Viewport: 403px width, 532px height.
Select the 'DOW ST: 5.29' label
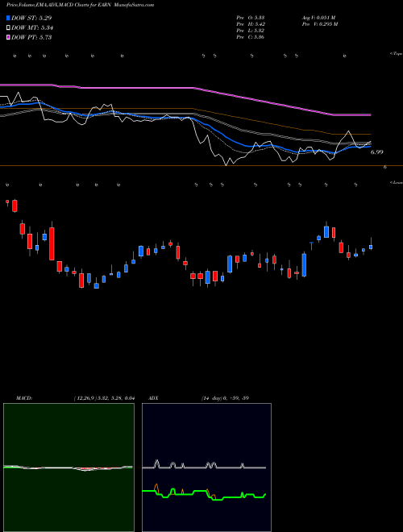coord(31,18)
